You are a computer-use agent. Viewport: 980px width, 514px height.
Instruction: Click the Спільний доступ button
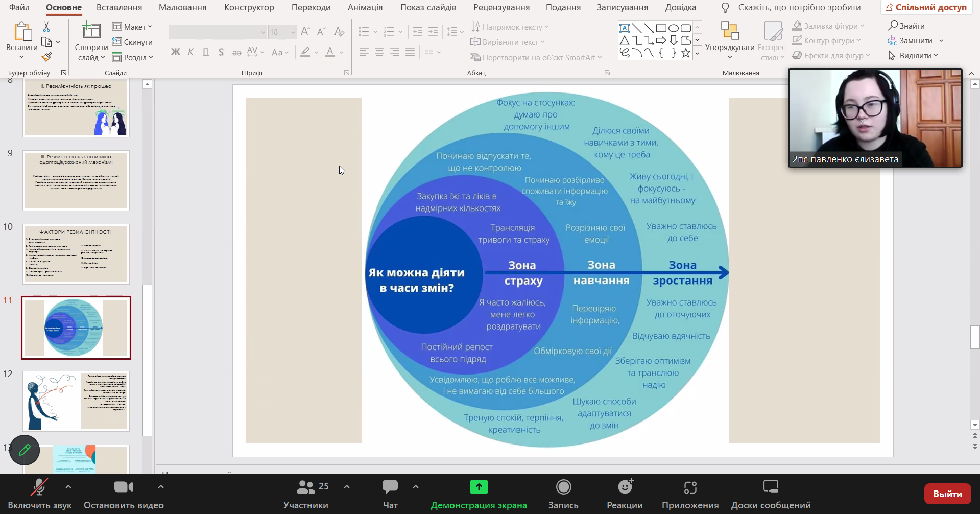[926, 7]
